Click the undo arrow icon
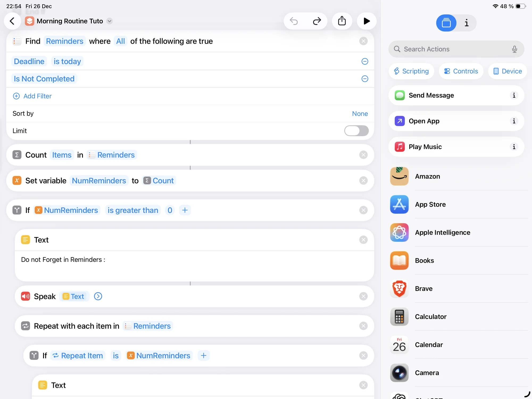The height and width of the screenshot is (399, 532). click(x=294, y=21)
